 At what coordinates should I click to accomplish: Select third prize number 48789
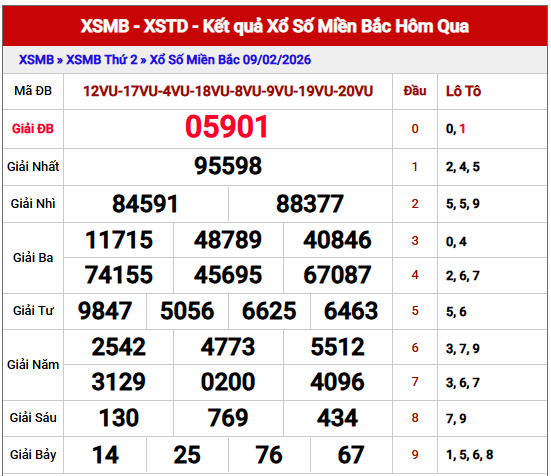coord(228,240)
